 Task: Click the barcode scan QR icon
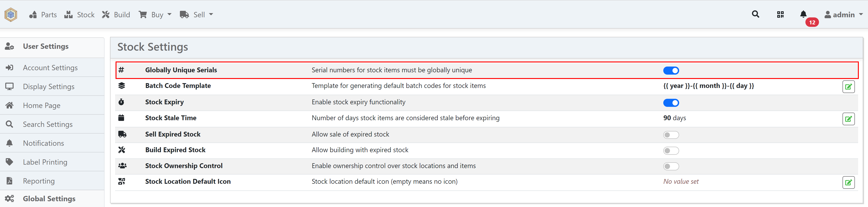(x=780, y=15)
